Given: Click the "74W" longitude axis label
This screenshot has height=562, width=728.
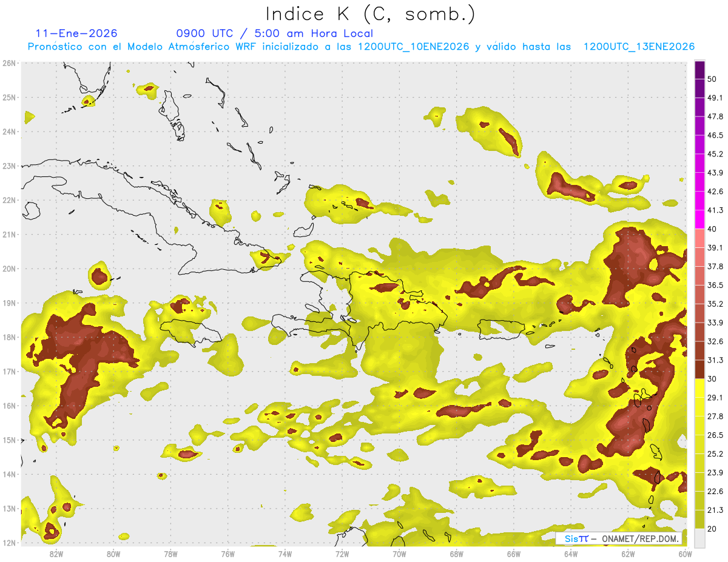Looking at the screenshot, I should [285, 554].
